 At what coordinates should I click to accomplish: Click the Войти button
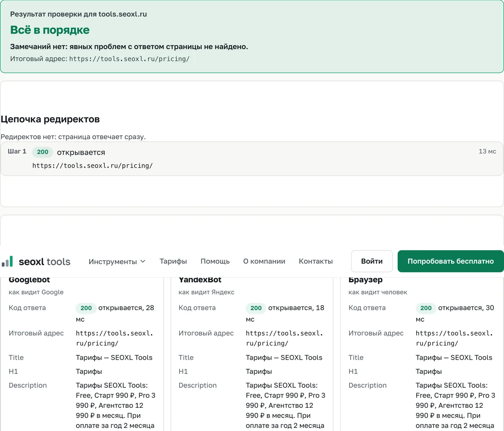tap(372, 261)
